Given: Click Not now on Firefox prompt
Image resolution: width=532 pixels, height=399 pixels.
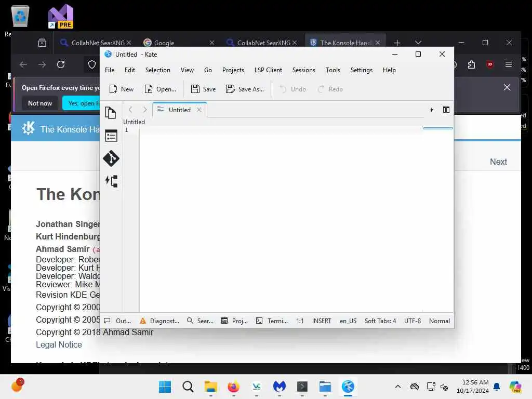Looking at the screenshot, I should click(40, 103).
